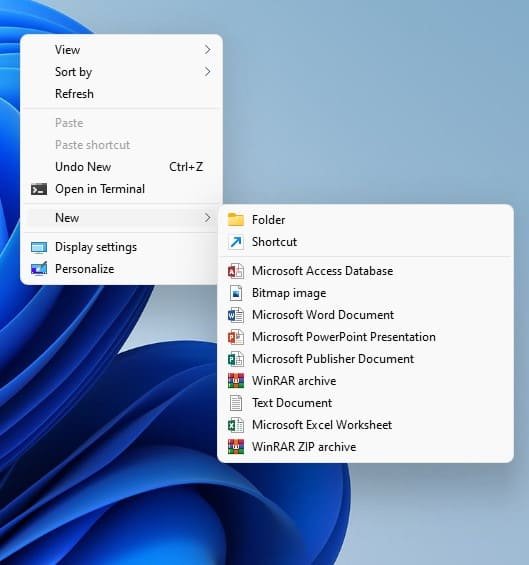Create a new Text Document
This screenshot has width=529, height=565.
tap(365, 403)
